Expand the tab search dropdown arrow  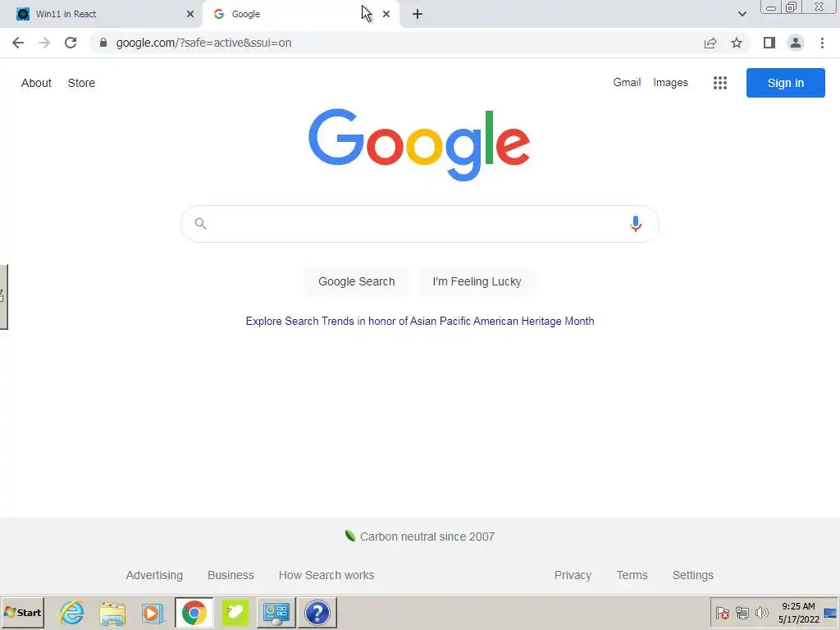742,14
